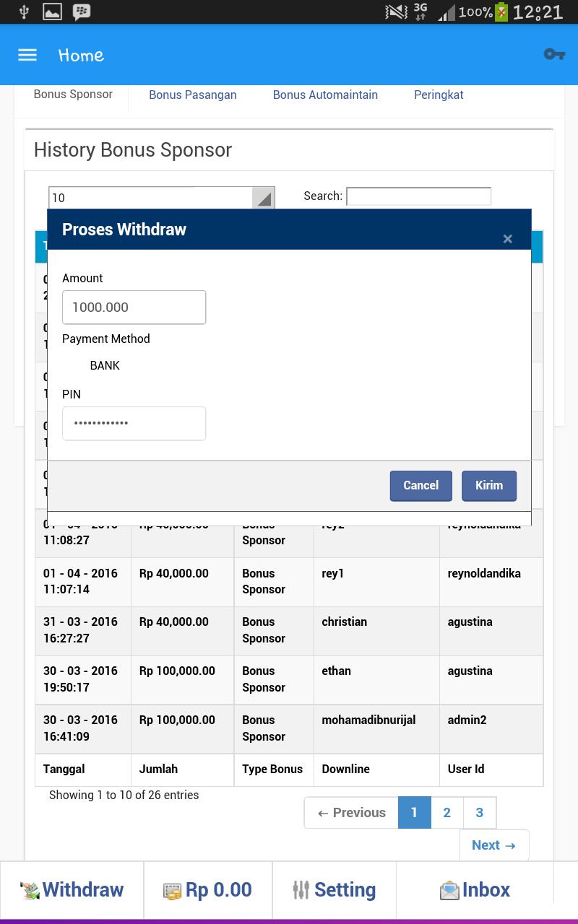Go to page 3 of entries
Viewport: 578px width, 924px height.
479,813
